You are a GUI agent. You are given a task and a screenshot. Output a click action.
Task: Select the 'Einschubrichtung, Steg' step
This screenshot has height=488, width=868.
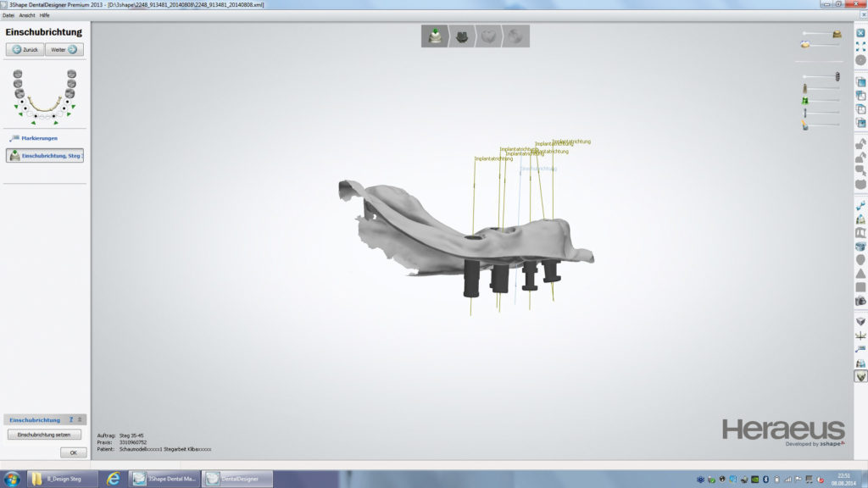point(45,156)
